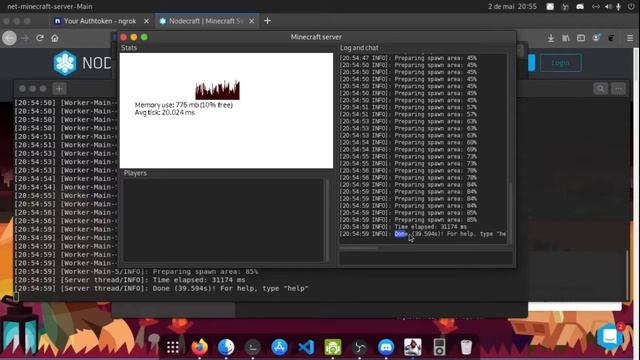This screenshot has width=640, height=360.
Task: Open the Discord tray indicator
Action: click(x=580, y=7)
